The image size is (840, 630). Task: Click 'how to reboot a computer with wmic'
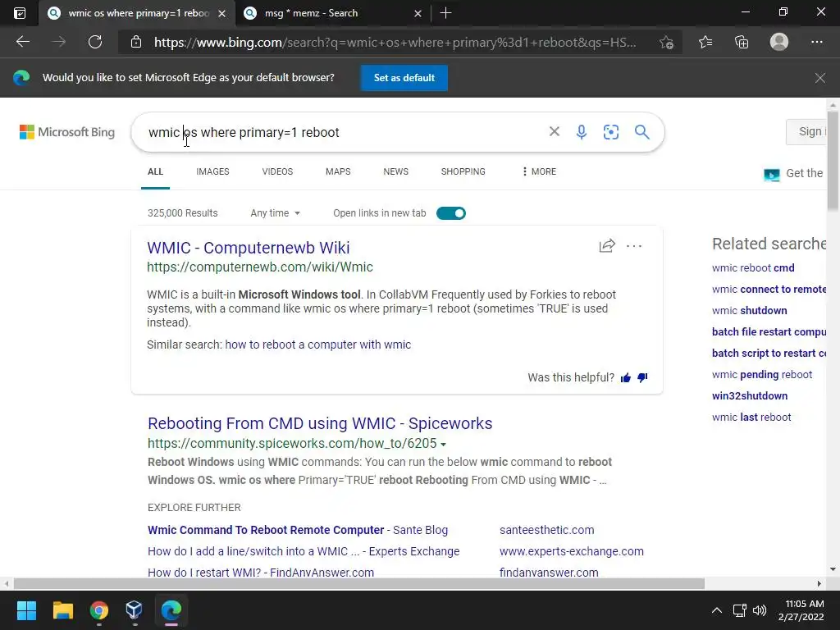(x=318, y=345)
